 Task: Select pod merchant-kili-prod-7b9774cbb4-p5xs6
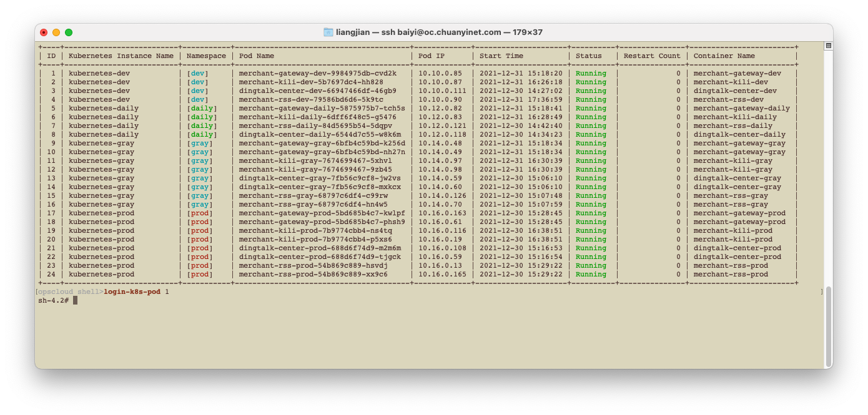(x=315, y=239)
